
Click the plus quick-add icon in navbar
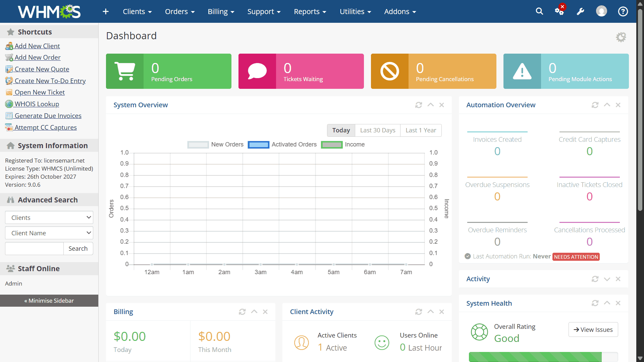pyautogui.click(x=106, y=11)
